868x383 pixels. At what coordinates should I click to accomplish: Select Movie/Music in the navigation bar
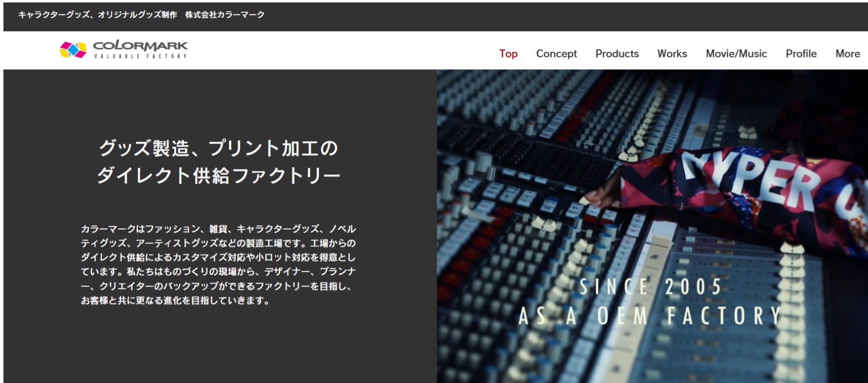(736, 53)
